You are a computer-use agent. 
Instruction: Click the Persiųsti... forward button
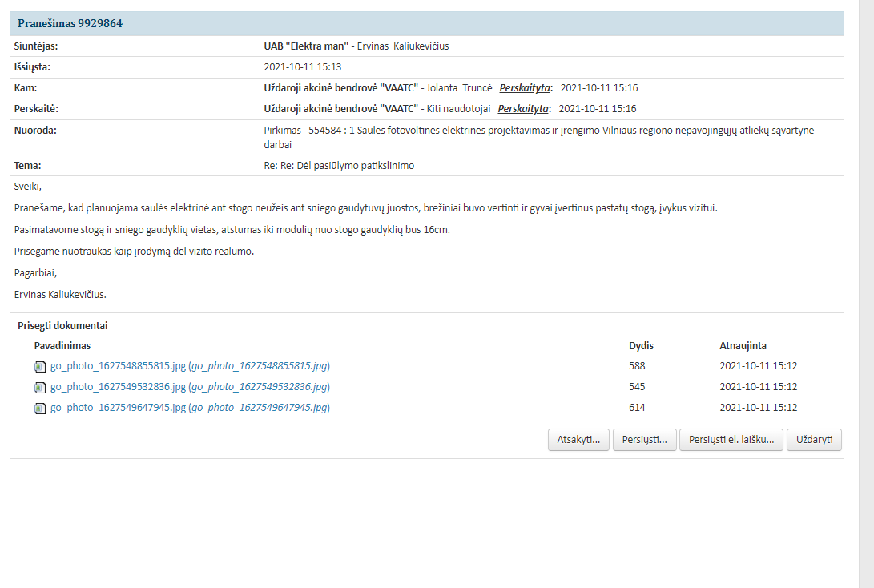pyautogui.click(x=644, y=441)
